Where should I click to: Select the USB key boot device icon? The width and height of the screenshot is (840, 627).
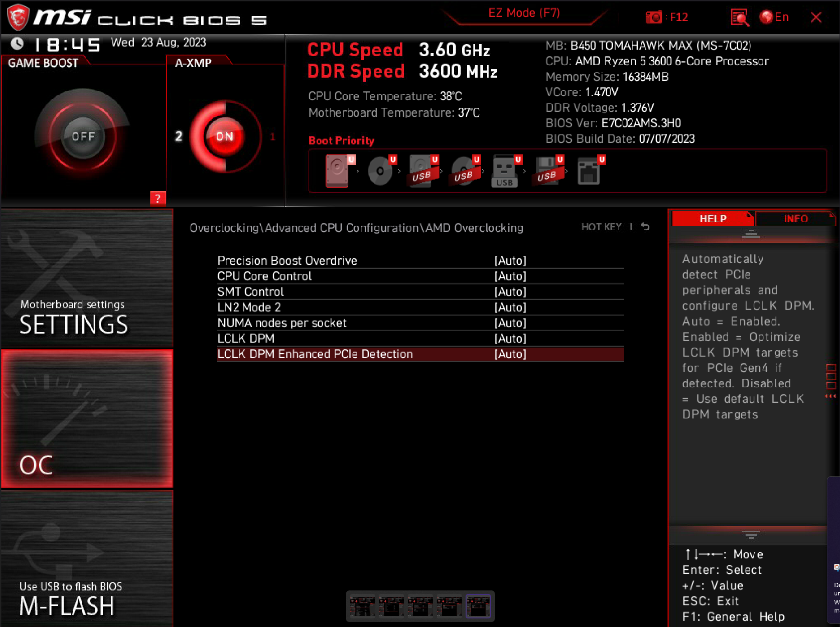click(x=506, y=171)
